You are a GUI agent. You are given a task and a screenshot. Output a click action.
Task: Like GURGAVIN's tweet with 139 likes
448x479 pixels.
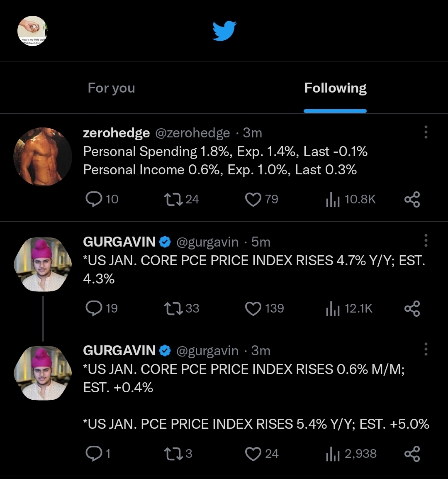click(x=253, y=308)
